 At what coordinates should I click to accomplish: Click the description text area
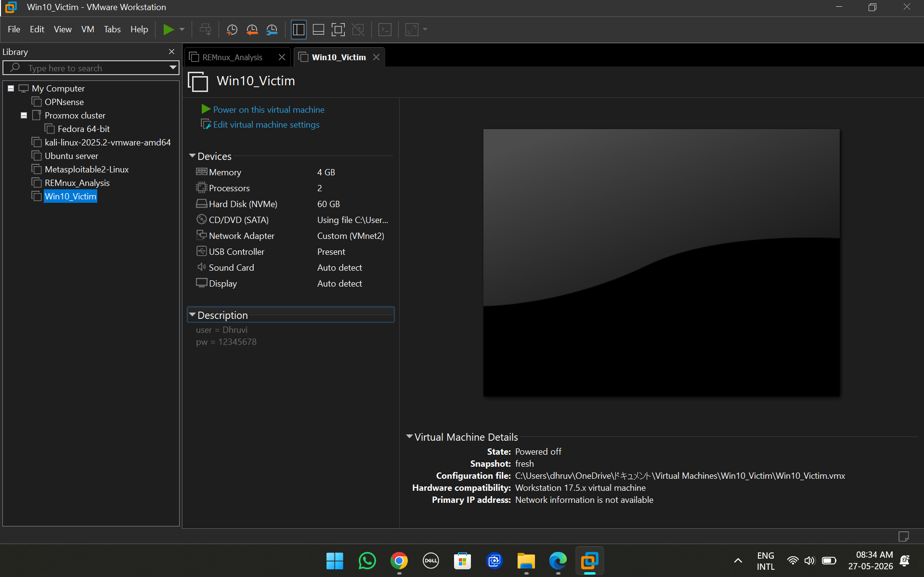click(x=291, y=336)
